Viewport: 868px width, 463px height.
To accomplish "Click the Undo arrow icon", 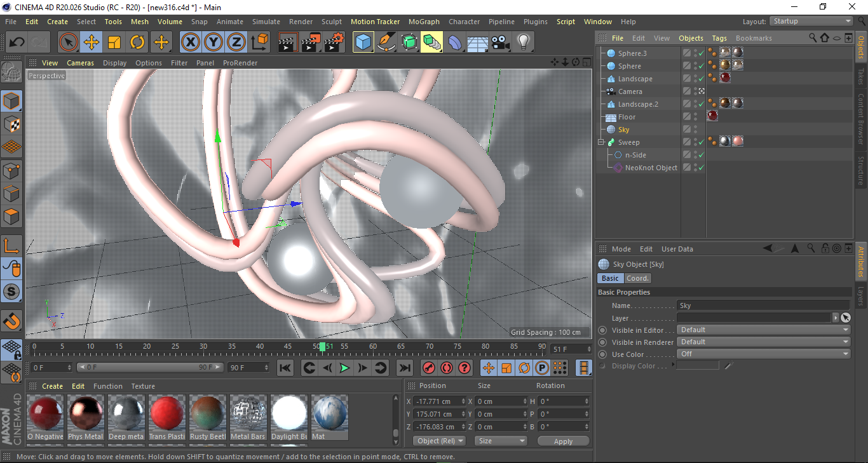I will [x=17, y=43].
